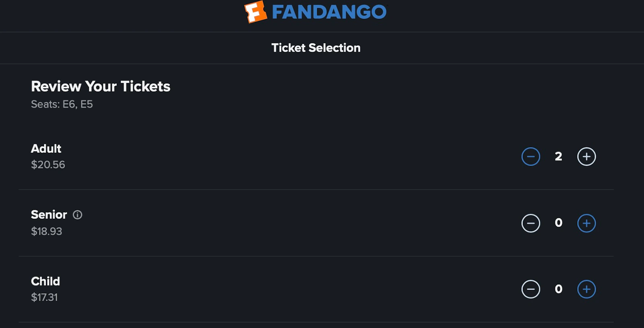This screenshot has height=328, width=644.
Task: Add a Child ticket using plus
Action: click(x=586, y=289)
